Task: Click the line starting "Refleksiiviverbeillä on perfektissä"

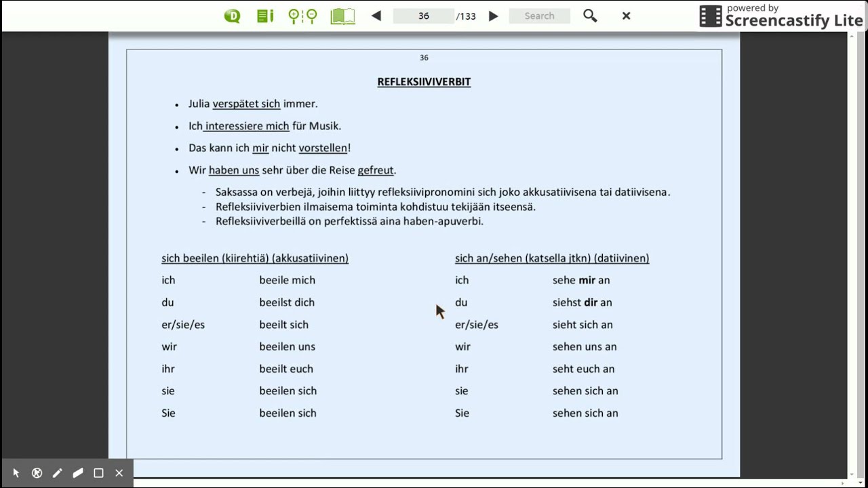Action: pos(349,221)
